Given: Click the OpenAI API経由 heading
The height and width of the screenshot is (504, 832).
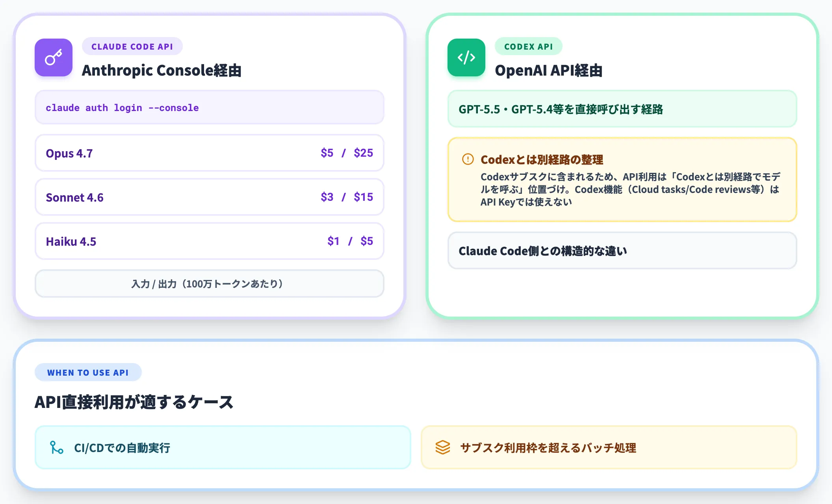Looking at the screenshot, I should [x=549, y=70].
